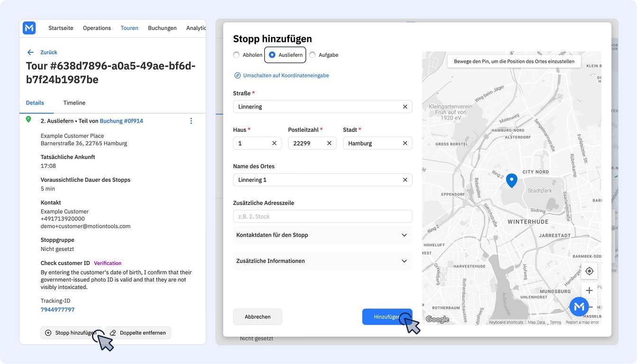Click the back arrow next to Zurück
637x364 pixels.
[30, 52]
